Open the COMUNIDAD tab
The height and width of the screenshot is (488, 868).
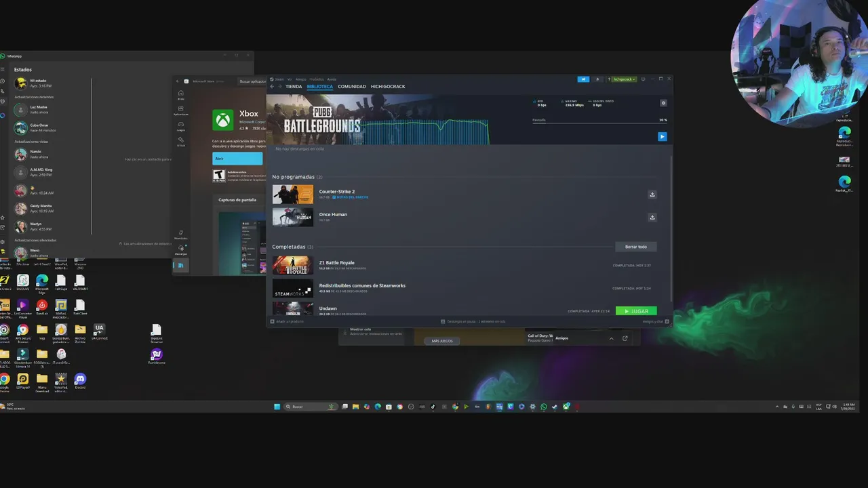352,87
